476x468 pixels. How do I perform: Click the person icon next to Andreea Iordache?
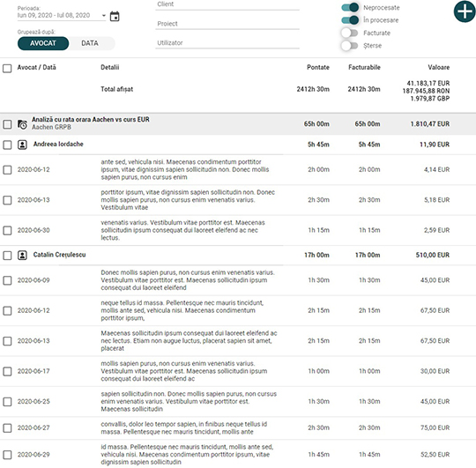(22, 145)
